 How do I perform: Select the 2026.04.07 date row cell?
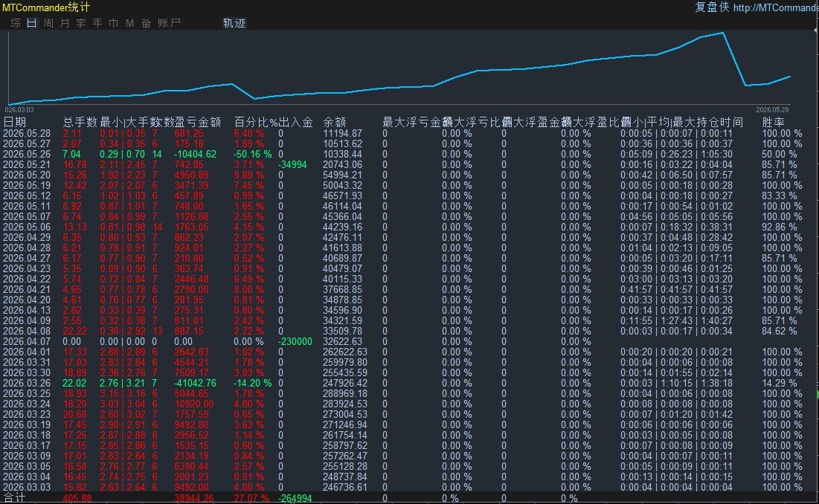pos(27,341)
